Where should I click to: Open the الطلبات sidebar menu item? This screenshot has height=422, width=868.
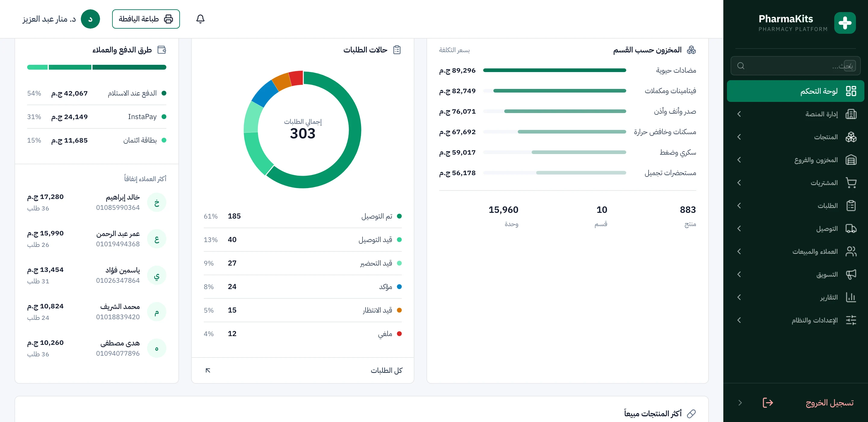(795, 206)
